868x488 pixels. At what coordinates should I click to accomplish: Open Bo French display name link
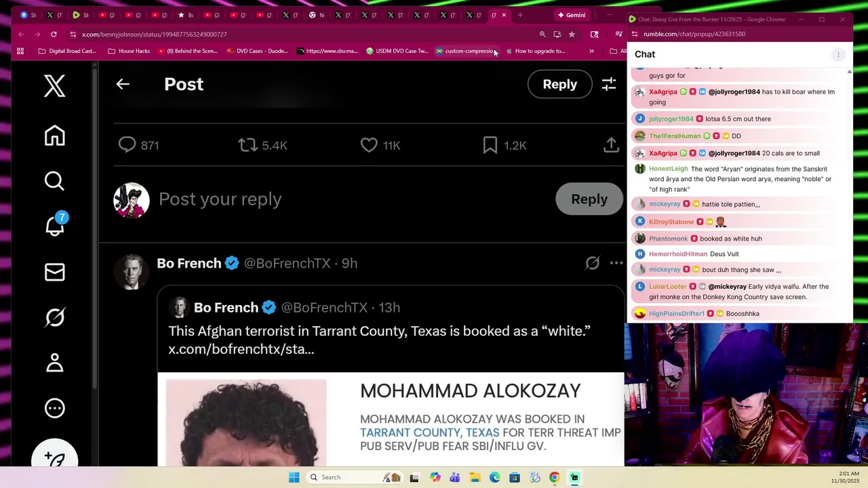189,263
